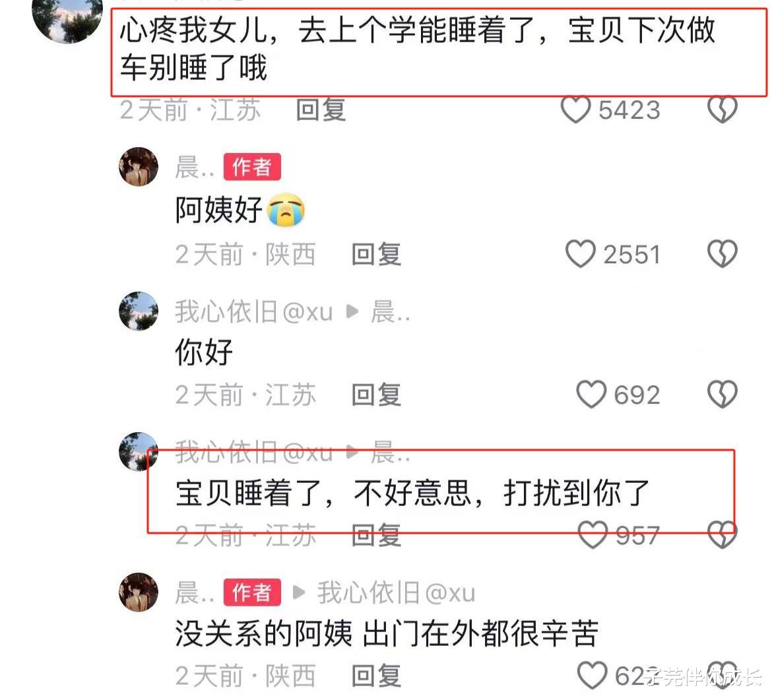Open 我心依旧@xu mention in the last reply
The image size is (772, 700).
point(397,592)
